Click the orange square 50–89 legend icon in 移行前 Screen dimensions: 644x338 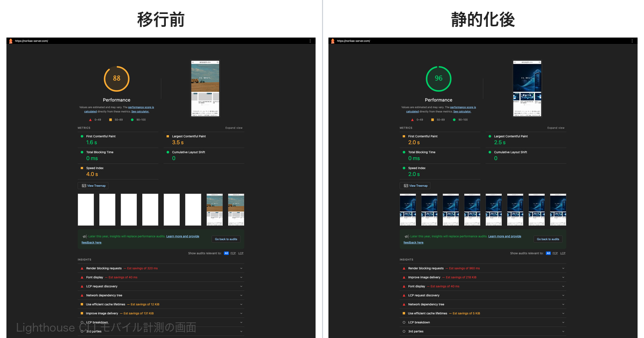tap(111, 120)
